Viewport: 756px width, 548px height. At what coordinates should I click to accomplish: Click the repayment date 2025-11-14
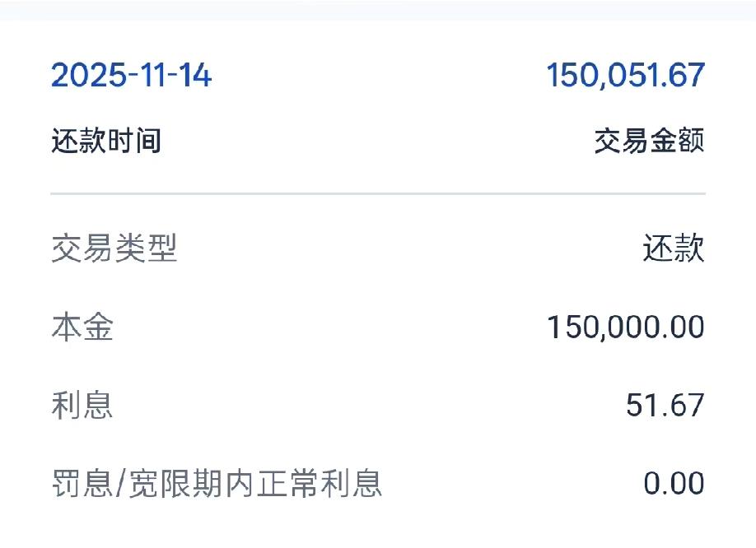[131, 76]
